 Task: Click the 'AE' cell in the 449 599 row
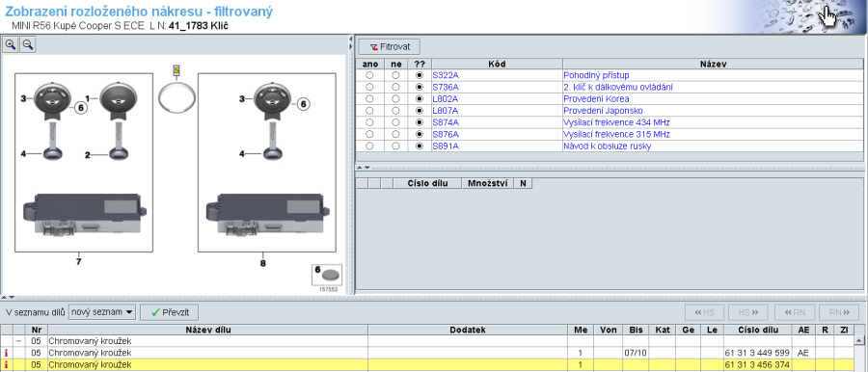coord(803,353)
